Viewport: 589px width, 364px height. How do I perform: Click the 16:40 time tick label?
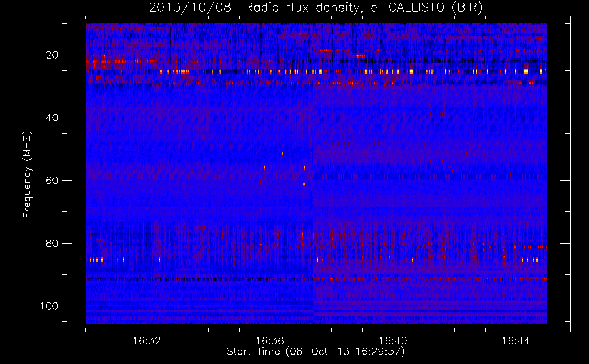click(393, 341)
